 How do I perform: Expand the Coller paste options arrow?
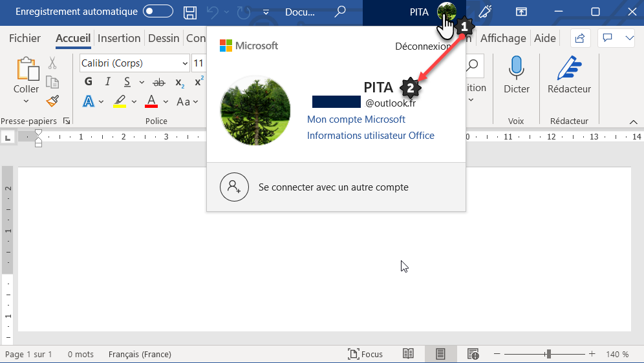[x=26, y=101]
